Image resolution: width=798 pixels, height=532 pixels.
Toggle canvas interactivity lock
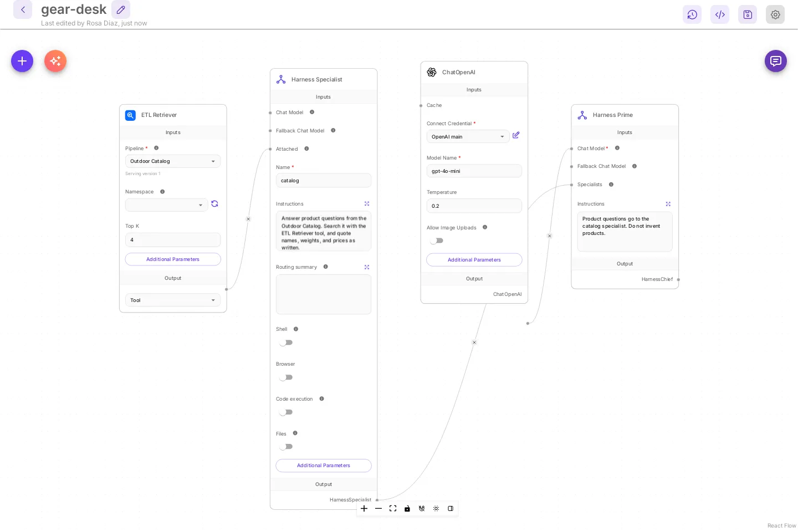click(407, 509)
